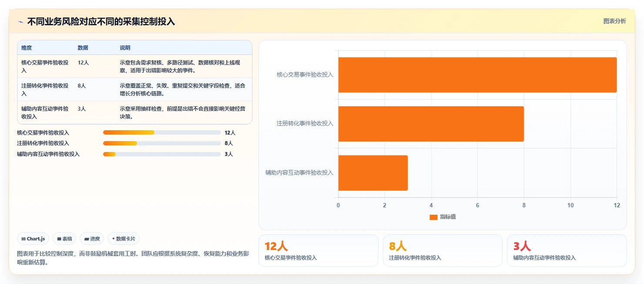
Task: Click the 进度 tag chip
Action: coord(92,239)
